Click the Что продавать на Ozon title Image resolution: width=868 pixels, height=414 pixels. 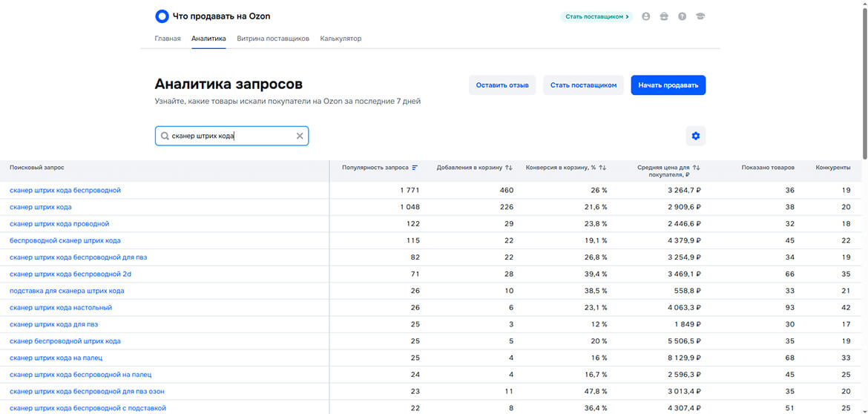[221, 16]
